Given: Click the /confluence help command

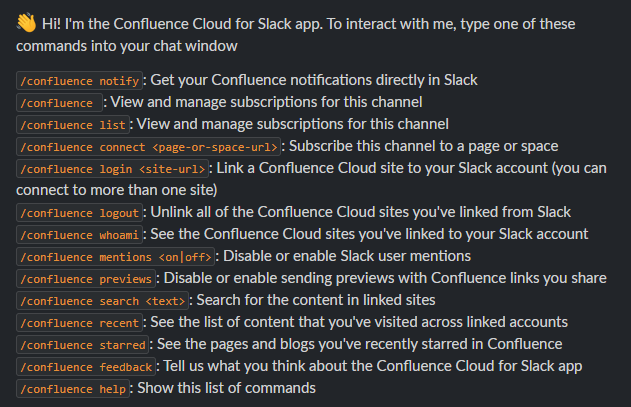Looking at the screenshot, I should [x=73, y=388].
